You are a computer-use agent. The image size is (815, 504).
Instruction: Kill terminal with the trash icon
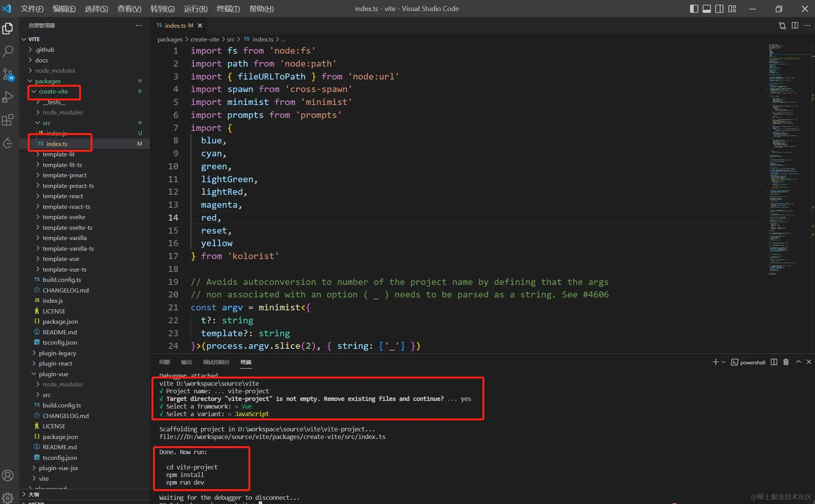pos(786,362)
